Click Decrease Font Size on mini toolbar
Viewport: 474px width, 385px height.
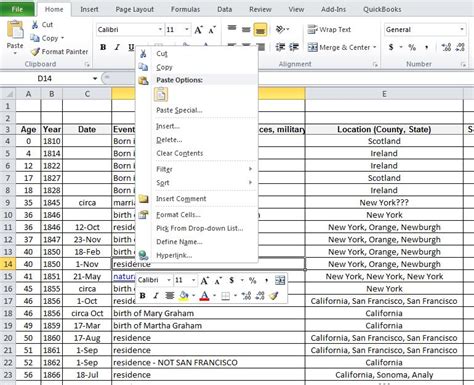coord(218,281)
